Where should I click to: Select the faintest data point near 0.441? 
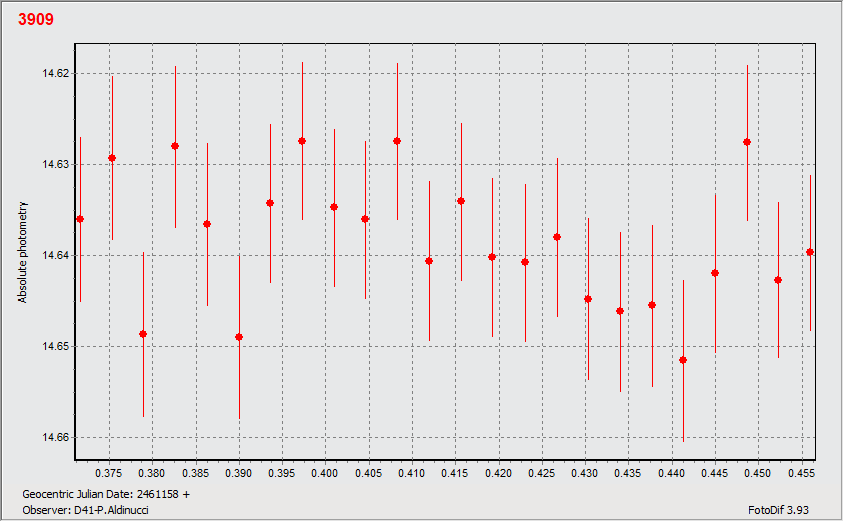(683, 360)
